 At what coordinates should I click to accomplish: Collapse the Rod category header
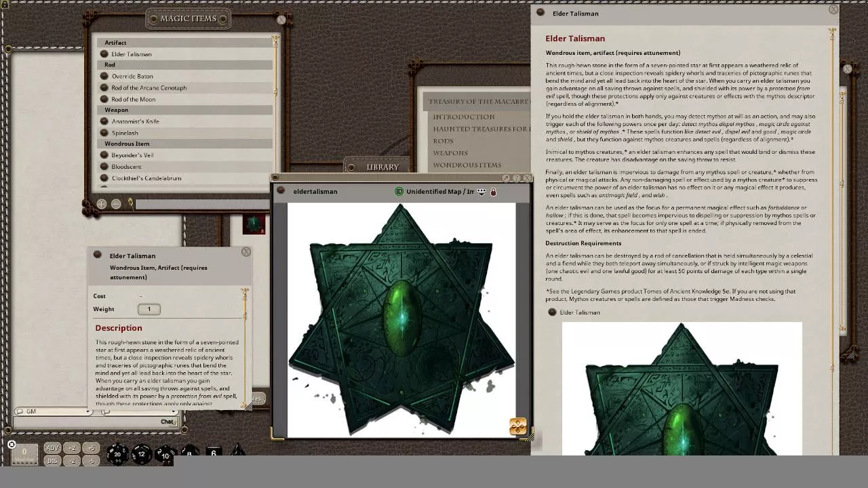[184, 64]
